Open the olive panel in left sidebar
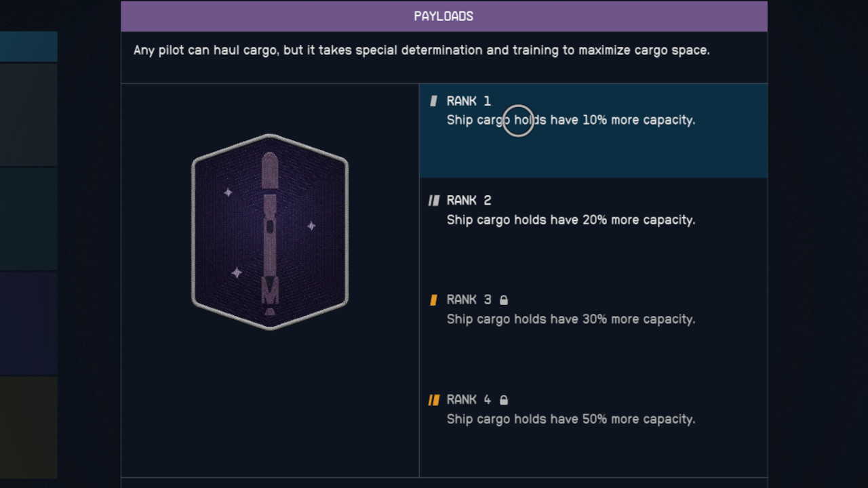868x488 pixels. click(x=28, y=427)
